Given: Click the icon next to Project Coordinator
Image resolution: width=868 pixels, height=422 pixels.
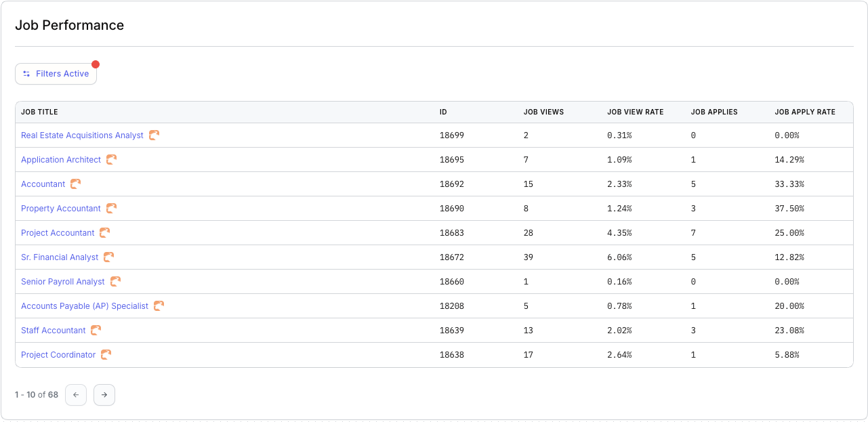Looking at the screenshot, I should pyautogui.click(x=106, y=355).
